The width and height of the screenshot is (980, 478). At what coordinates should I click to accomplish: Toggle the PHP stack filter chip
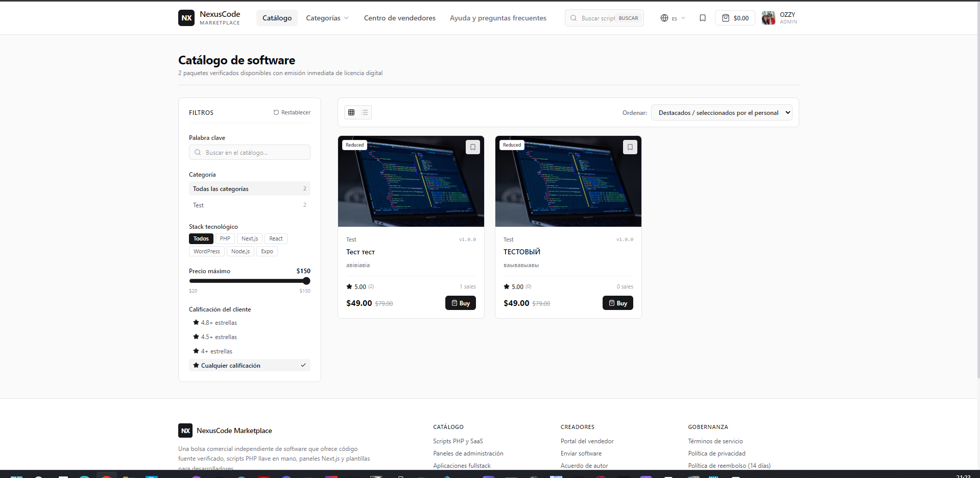pos(225,238)
